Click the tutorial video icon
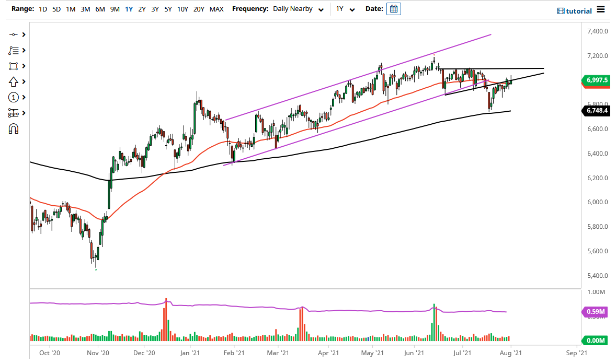The width and height of the screenshot is (616, 364). [561, 11]
